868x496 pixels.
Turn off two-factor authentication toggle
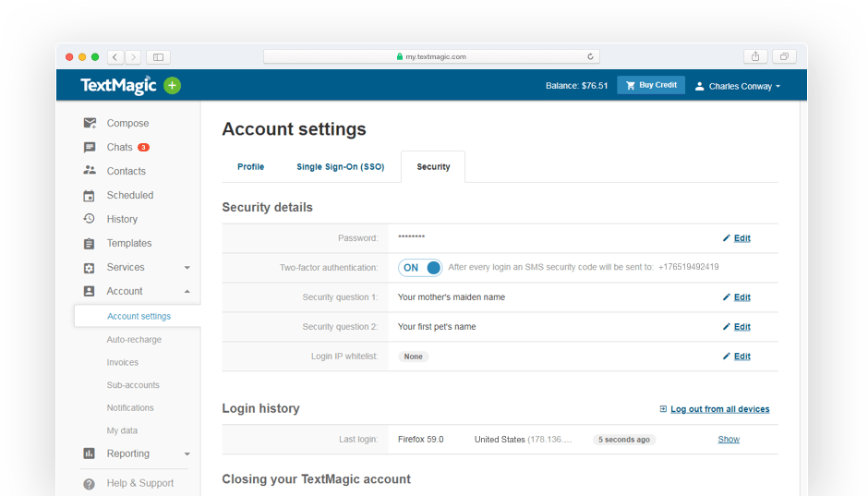pyautogui.click(x=419, y=267)
